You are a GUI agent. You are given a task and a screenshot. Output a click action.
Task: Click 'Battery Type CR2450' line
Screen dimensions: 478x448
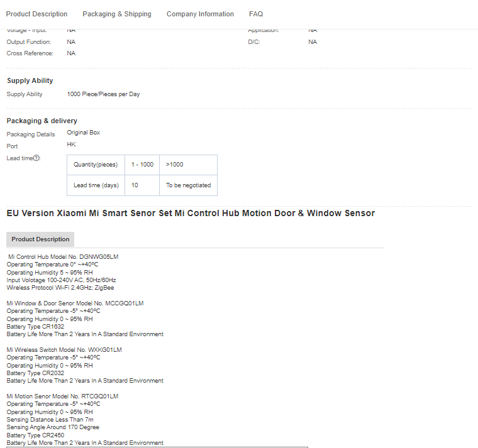pyautogui.click(x=35, y=435)
